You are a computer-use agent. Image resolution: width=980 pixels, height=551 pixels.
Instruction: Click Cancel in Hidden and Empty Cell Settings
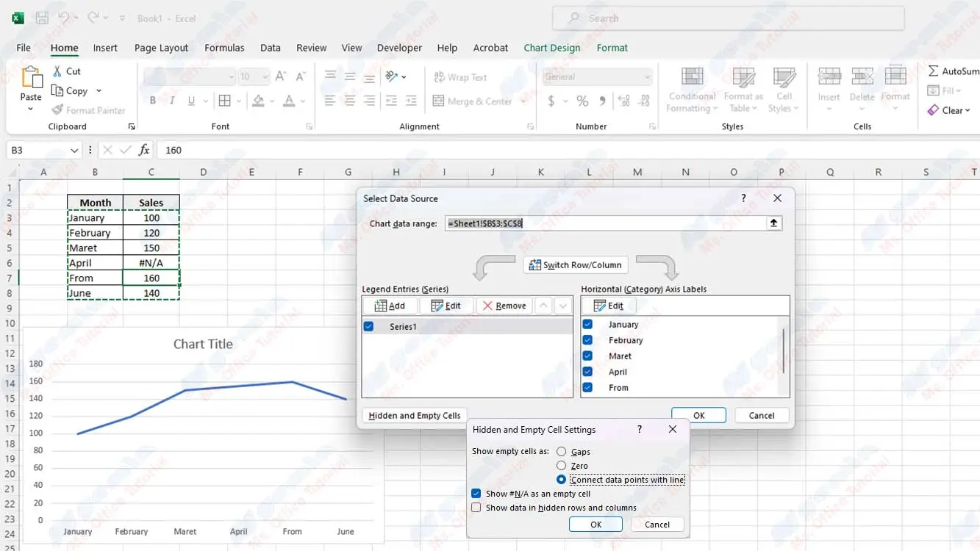tap(657, 525)
